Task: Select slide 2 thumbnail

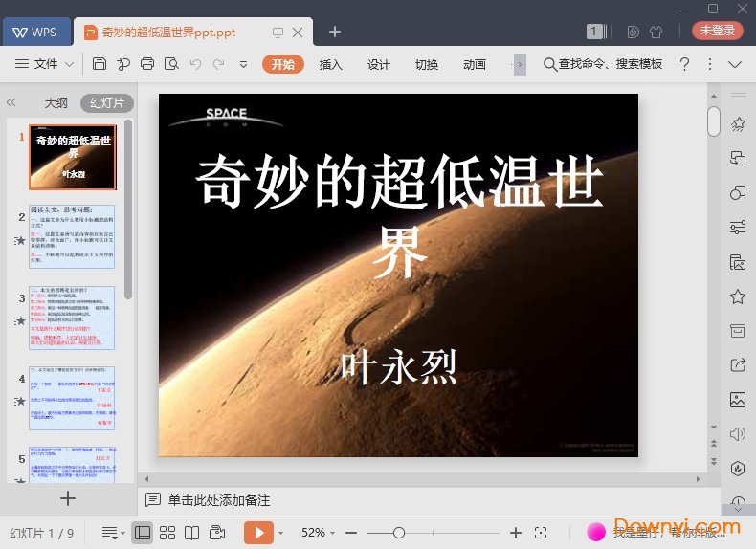Action: tap(72, 236)
